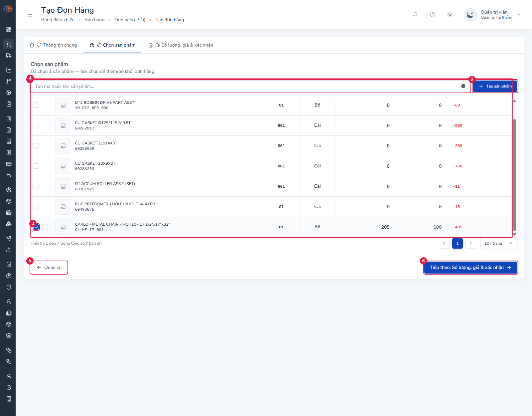532x416 pixels.
Task: Click the search magnifier icon in product search
Action: point(464,86)
